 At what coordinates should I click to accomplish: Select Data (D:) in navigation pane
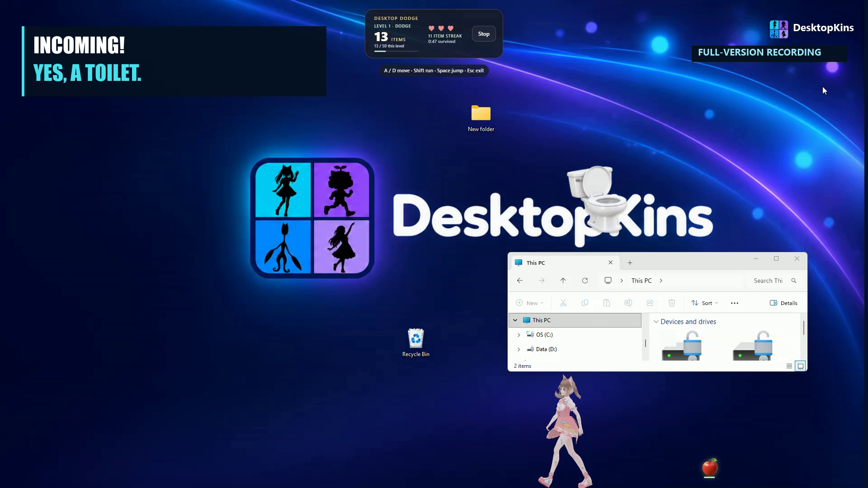point(546,349)
